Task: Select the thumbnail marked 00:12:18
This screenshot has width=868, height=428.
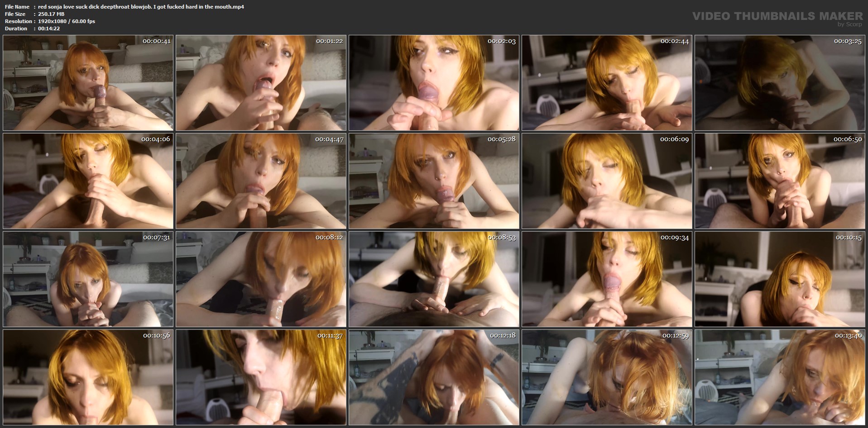Action: 434,377
